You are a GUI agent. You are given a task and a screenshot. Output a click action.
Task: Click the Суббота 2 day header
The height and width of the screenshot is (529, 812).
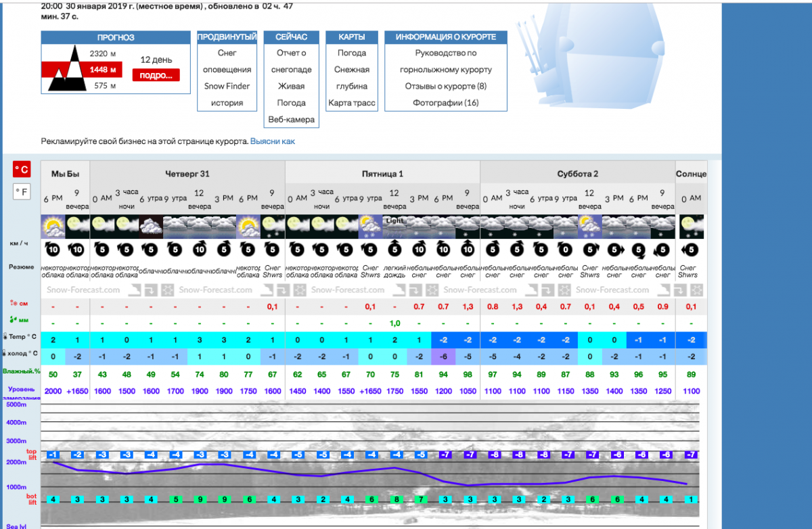coord(578,174)
